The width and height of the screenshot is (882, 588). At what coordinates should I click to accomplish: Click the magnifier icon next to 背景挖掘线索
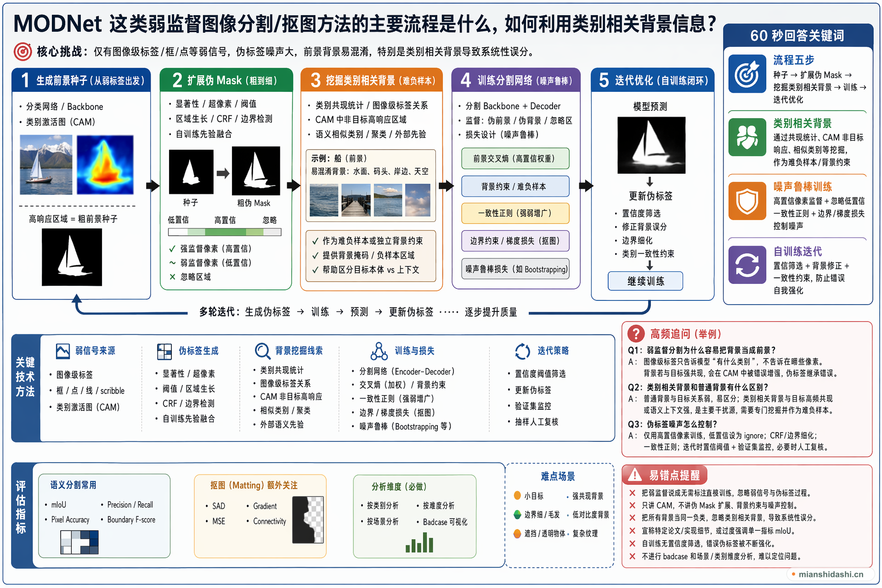coord(262,351)
